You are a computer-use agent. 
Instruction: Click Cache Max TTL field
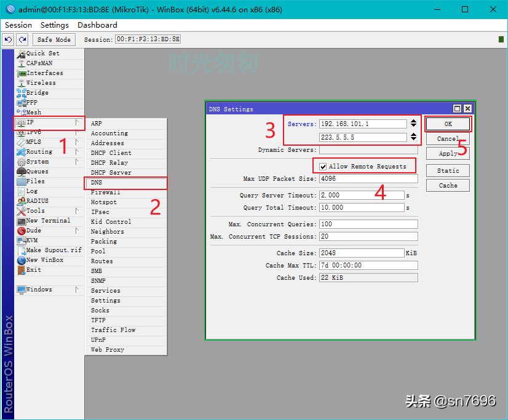(368, 265)
